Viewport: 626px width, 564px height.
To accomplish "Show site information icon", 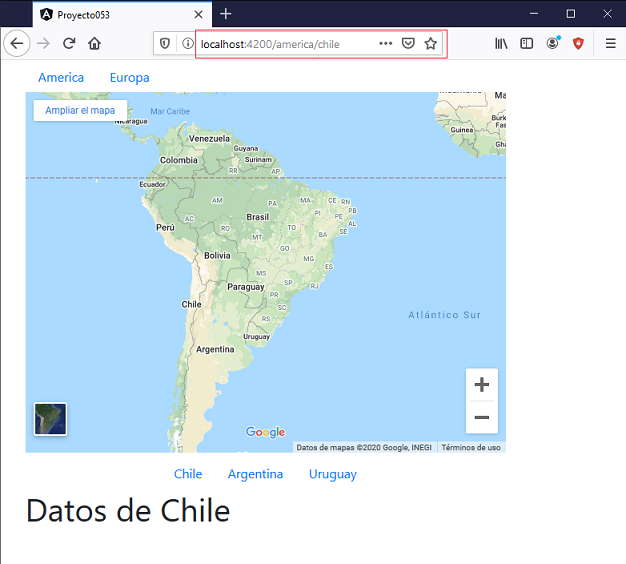I will coord(187,43).
